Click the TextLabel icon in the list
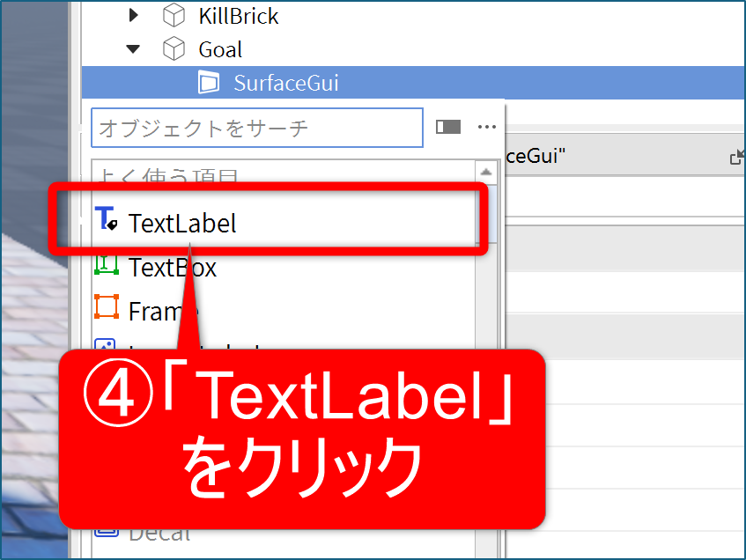Image resolution: width=746 pixels, height=560 pixels. 106,221
